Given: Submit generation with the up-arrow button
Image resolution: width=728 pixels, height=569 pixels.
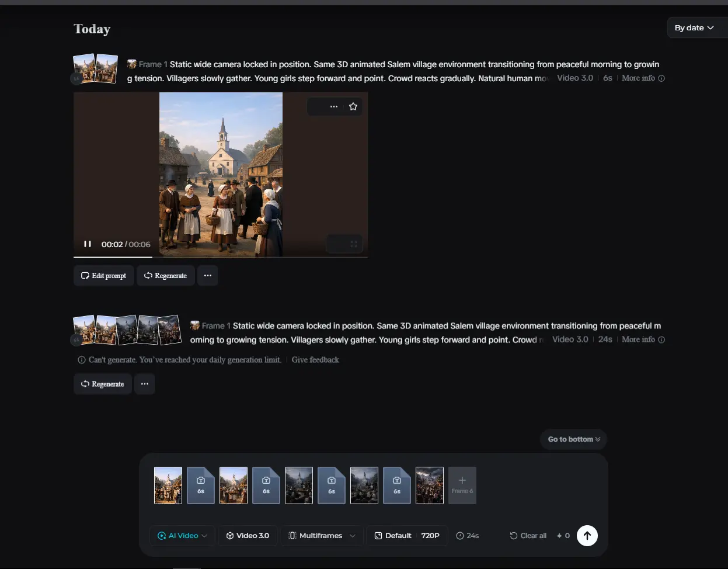Looking at the screenshot, I should coord(587,536).
